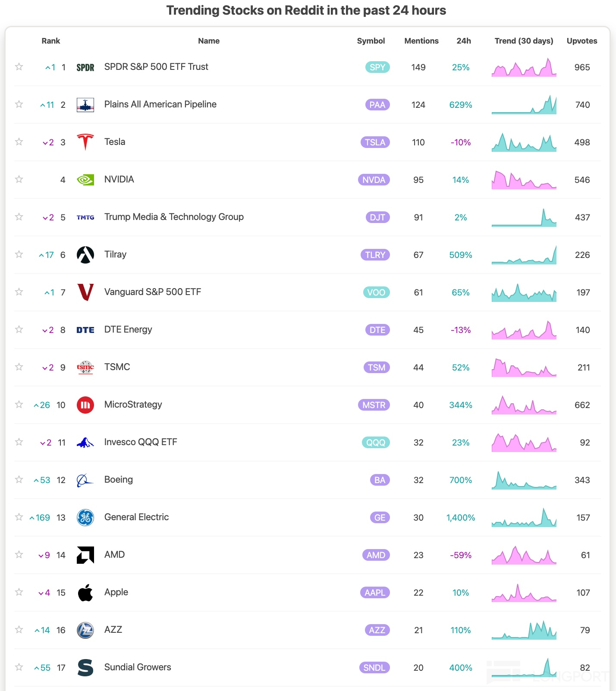Toggle favorite star for SPDR S&P 500 ETF
This screenshot has height=691, width=616.
tap(19, 66)
